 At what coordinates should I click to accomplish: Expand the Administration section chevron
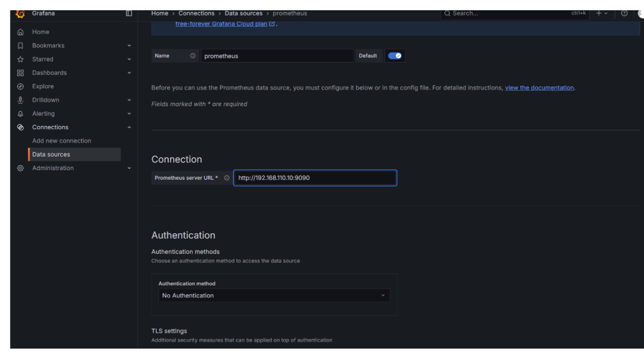click(129, 168)
